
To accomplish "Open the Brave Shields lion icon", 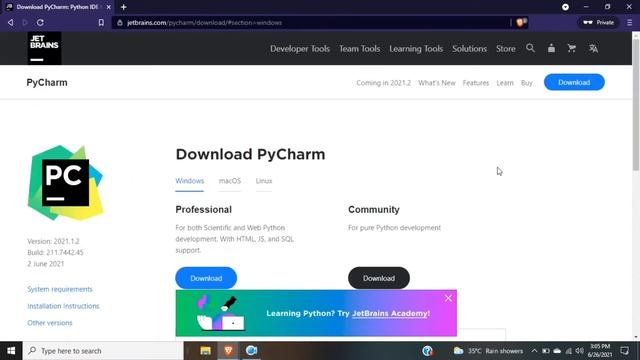I will (x=521, y=22).
